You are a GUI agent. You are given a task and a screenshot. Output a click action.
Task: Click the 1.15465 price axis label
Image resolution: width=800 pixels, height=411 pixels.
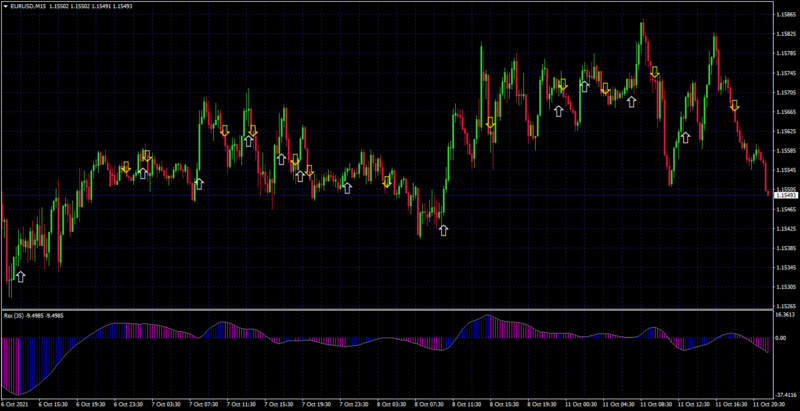coord(784,209)
